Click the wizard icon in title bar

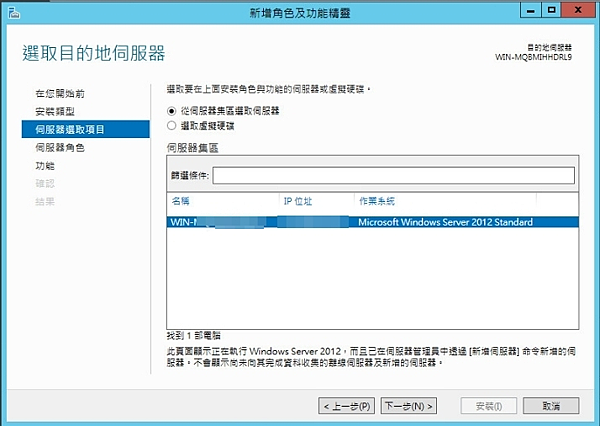click(14, 13)
